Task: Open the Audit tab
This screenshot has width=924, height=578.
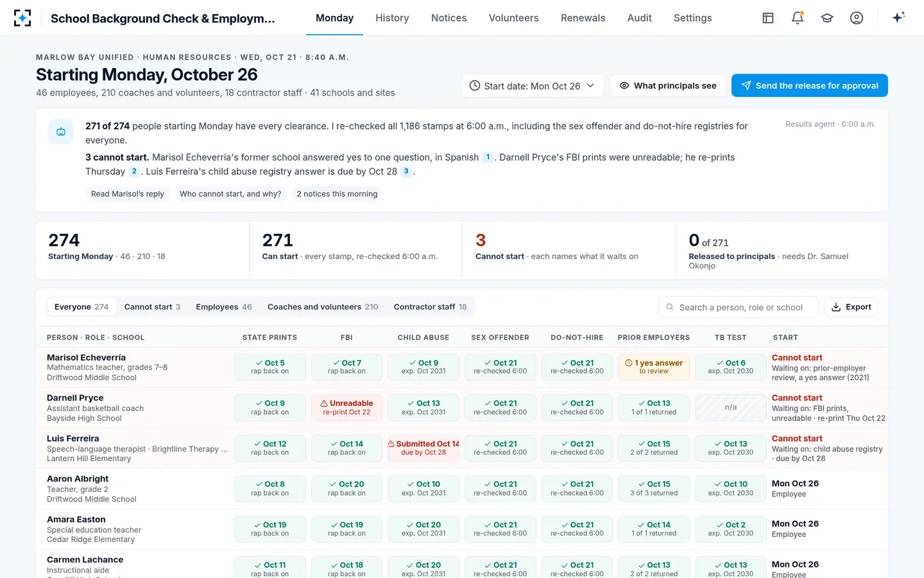Action: 640,18
